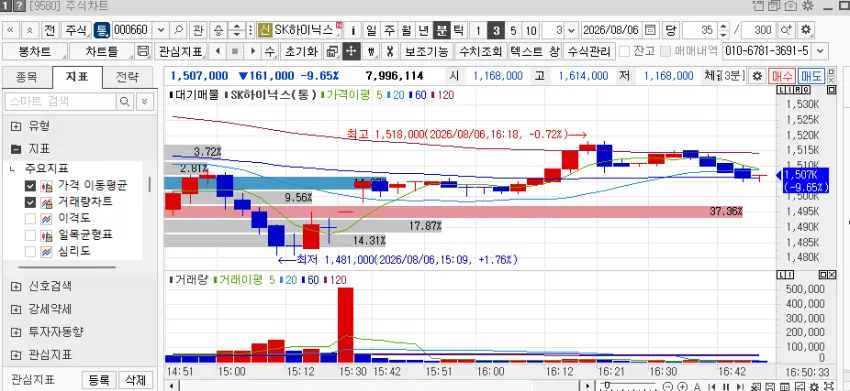Image resolution: width=850 pixels, height=391 pixels.
Task: Open the calendar date picker icon
Action: (x=651, y=30)
